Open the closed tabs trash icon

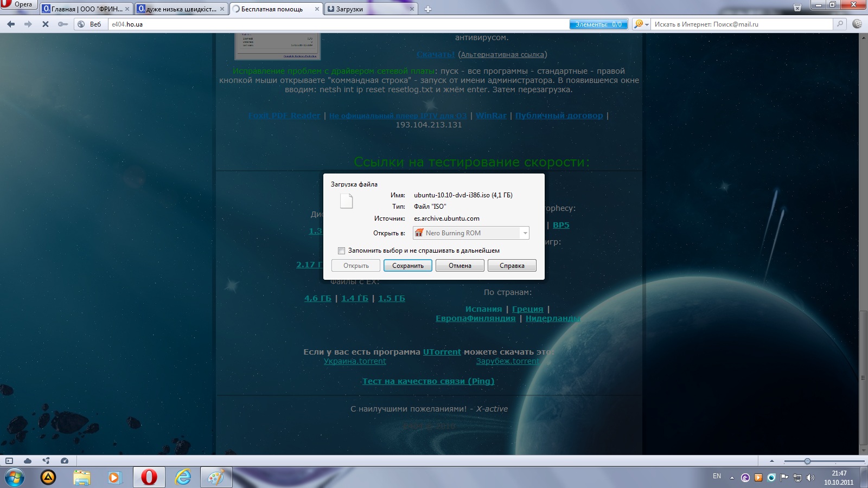[797, 8]
